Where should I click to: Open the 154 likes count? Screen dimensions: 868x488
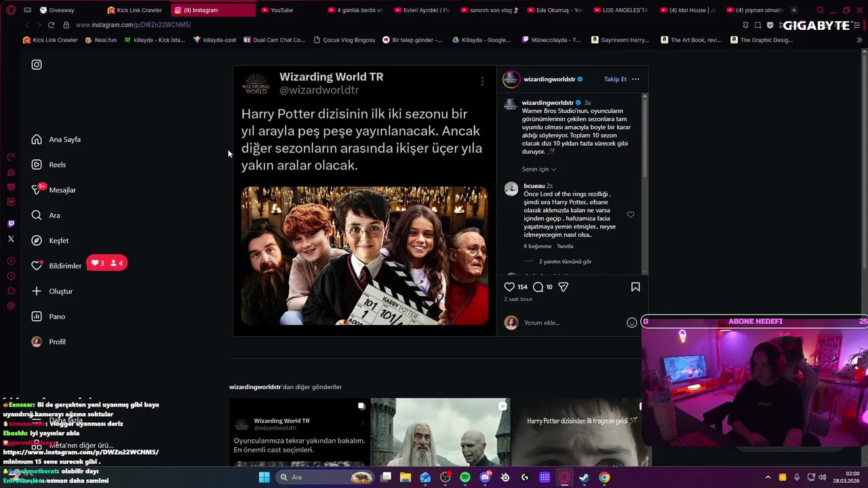522,287
